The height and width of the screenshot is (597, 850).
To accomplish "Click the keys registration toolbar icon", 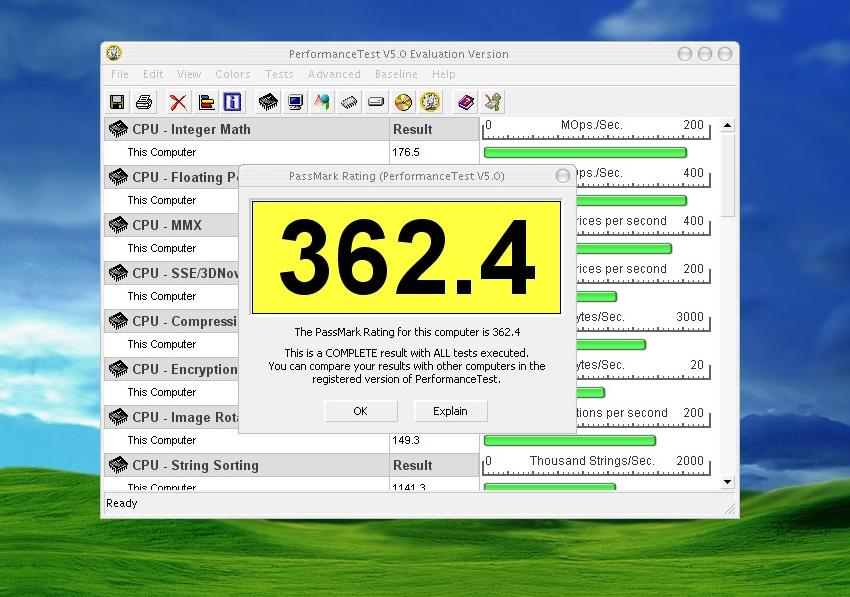I will click(x=493, y=102).
